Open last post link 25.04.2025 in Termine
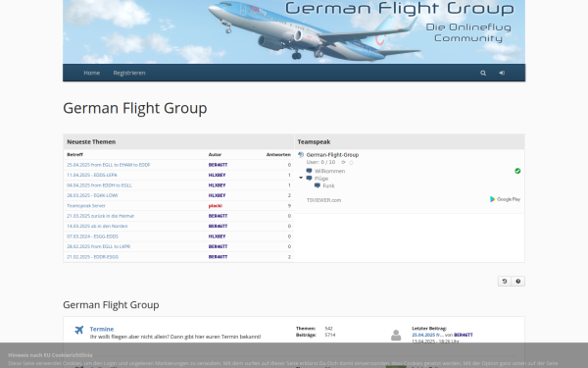588x368 pixels. coord(428,335)
